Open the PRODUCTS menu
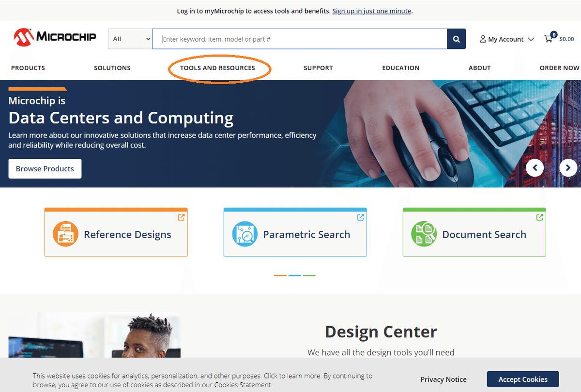 (x=28, y=68)
